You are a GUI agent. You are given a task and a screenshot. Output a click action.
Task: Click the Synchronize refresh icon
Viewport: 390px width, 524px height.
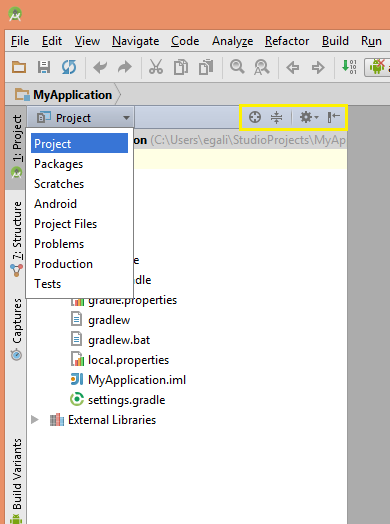(x=69, y=67)
